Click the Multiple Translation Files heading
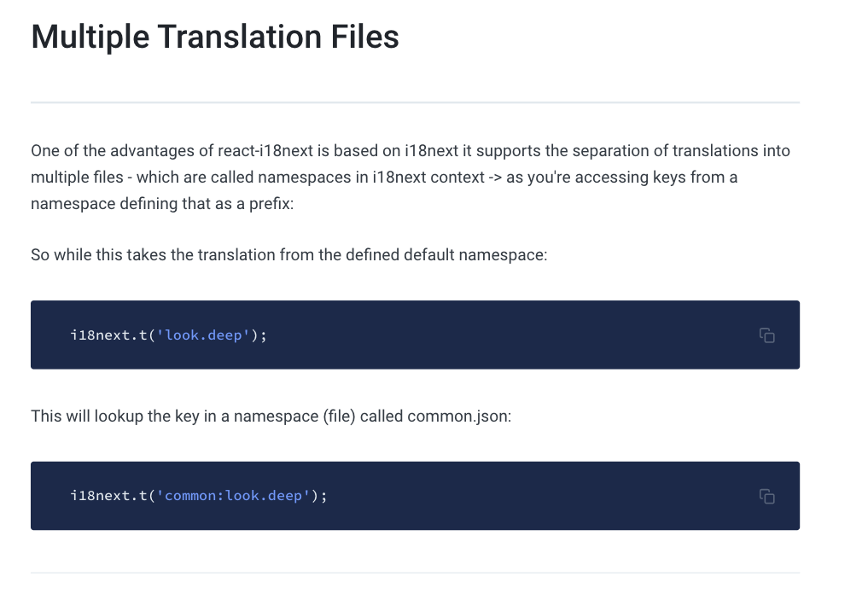The image size is (868, 600). point(215,38)
